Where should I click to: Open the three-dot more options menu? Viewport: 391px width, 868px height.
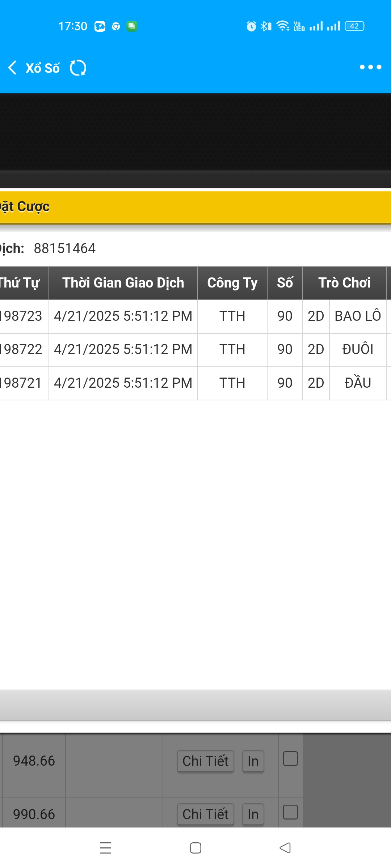370,67
